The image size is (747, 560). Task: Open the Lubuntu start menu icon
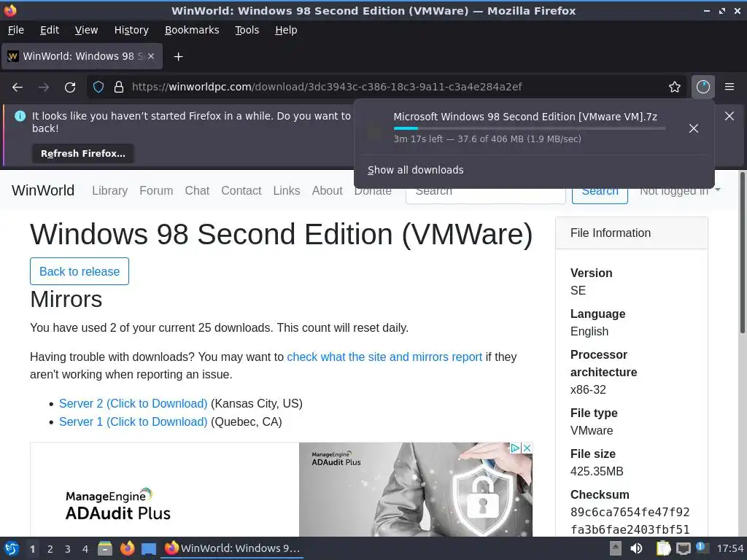coord(12,548)
